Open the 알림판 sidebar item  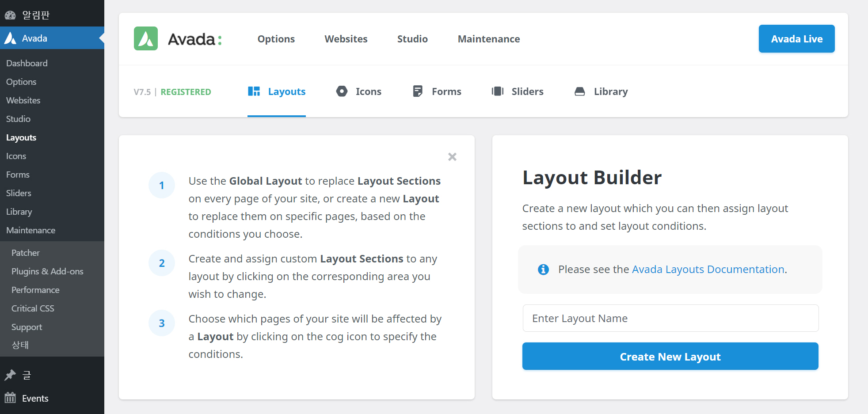tap(52, 15)
